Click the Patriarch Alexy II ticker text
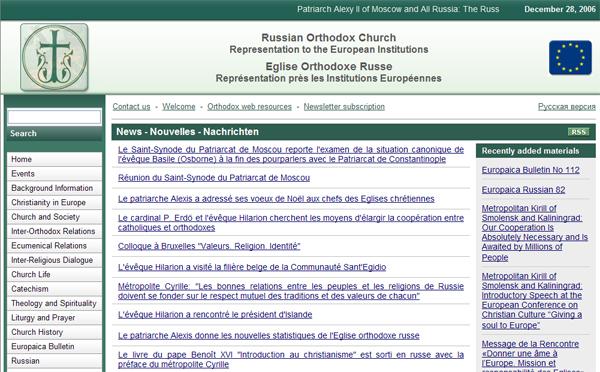 (x=398, y=9)
